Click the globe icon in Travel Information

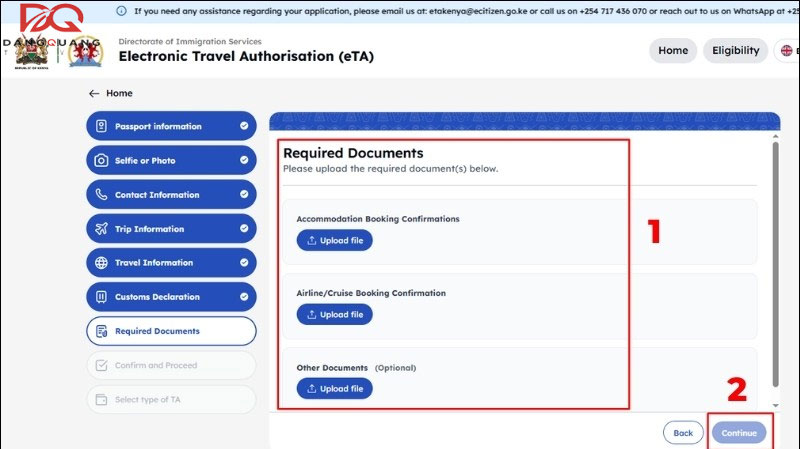[101, 263]
